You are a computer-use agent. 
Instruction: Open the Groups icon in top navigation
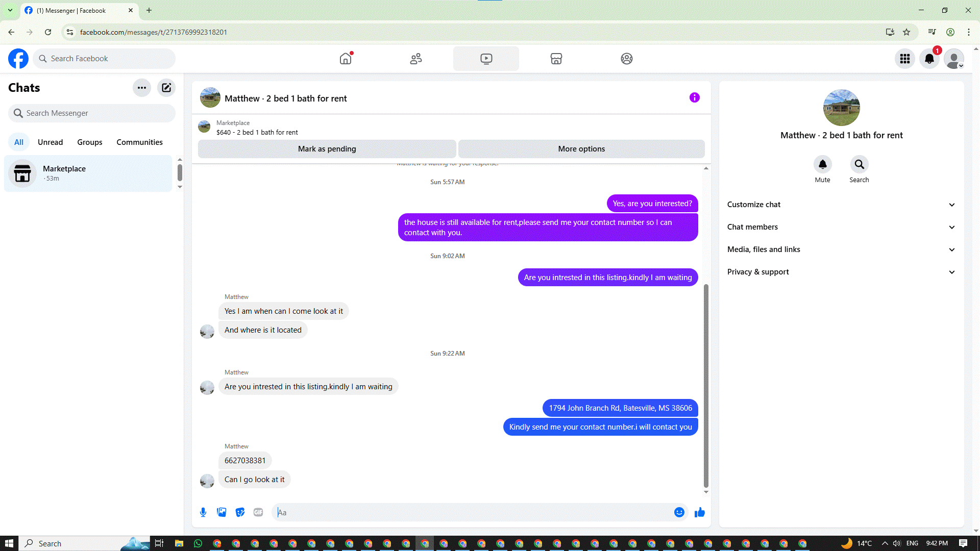tap(627, 59)
